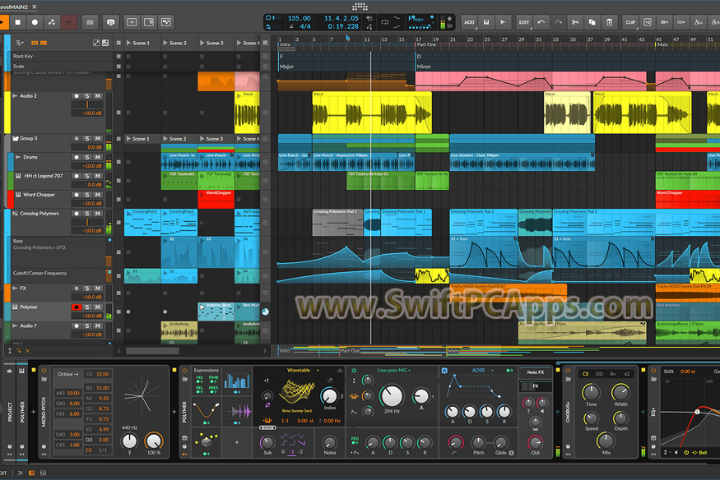Click the time signature 4/4 field

coord(305,27)
